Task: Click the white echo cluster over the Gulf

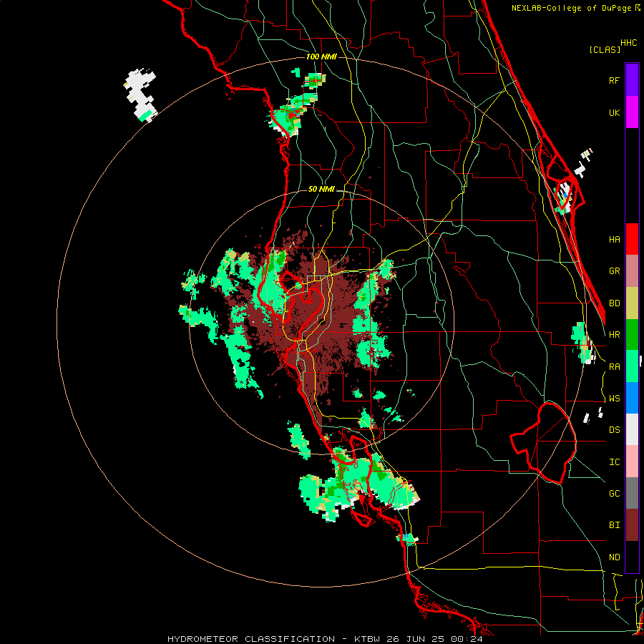Action: point(141,95)
